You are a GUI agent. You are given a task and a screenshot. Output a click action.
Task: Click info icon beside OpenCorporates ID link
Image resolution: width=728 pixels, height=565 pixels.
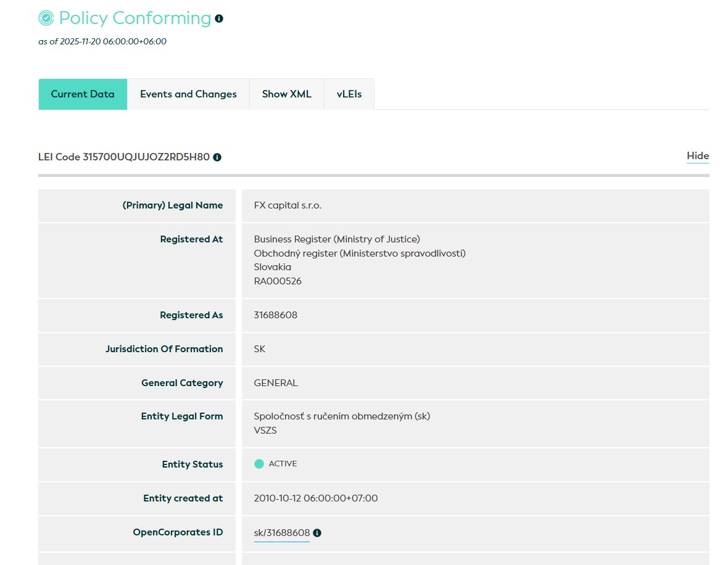tap(317, 533)
